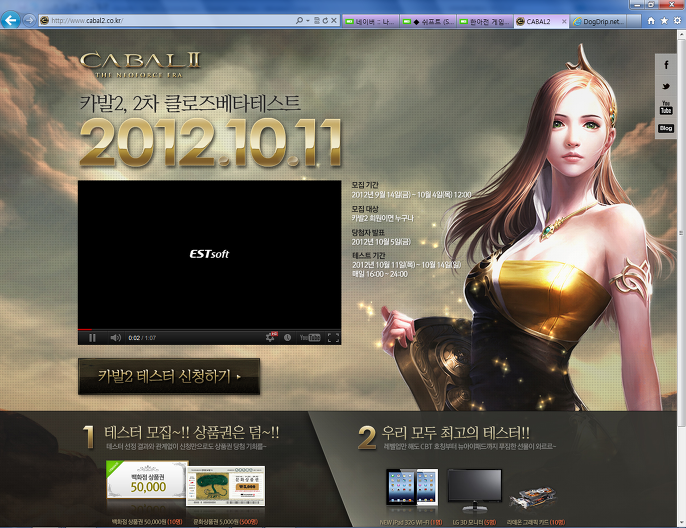Switch to the 한아전 게임 tab
Image resolution: width=686 pixels, height=528 pixels.
pos(485,21)
